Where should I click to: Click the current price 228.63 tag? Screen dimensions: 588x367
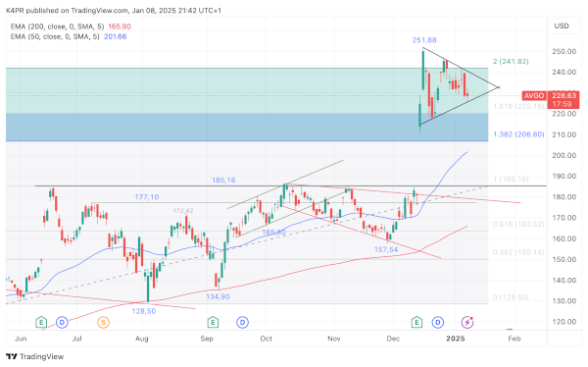[563, 95]
